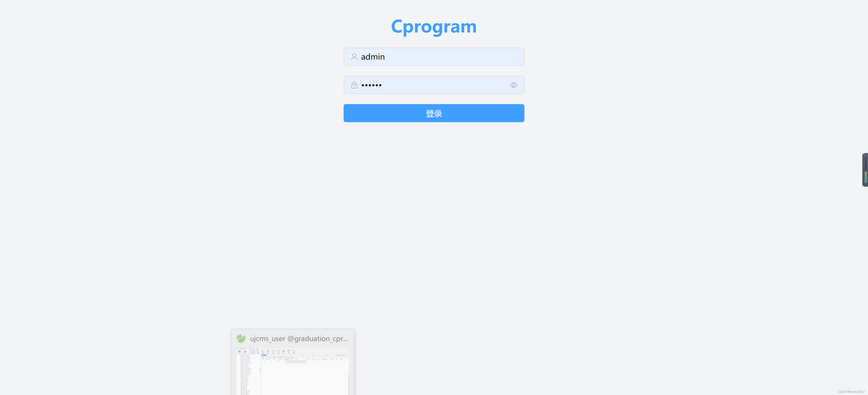Click ujcms_user @graduation_cpr... preview title
The image size is (868, 395).
tap(299, 339)
